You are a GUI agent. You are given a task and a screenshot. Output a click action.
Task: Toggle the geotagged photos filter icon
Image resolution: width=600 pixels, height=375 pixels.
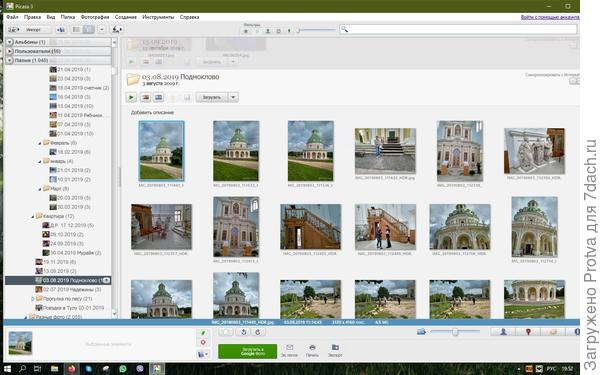[289, 31]
